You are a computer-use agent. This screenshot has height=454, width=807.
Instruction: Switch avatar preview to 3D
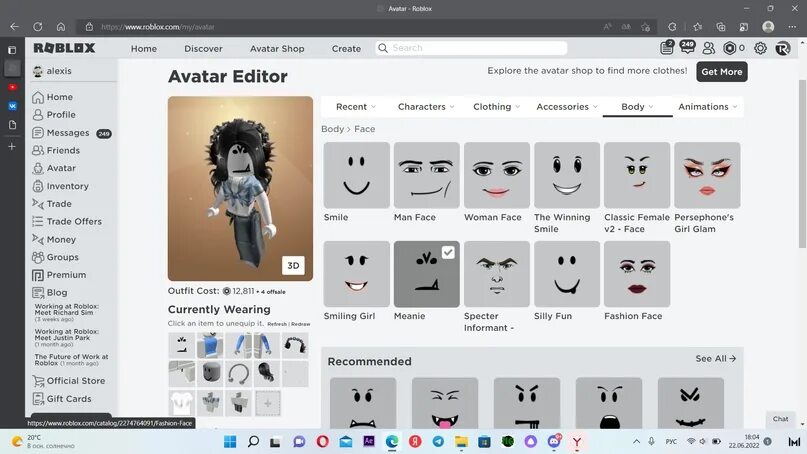coord(293,266)
